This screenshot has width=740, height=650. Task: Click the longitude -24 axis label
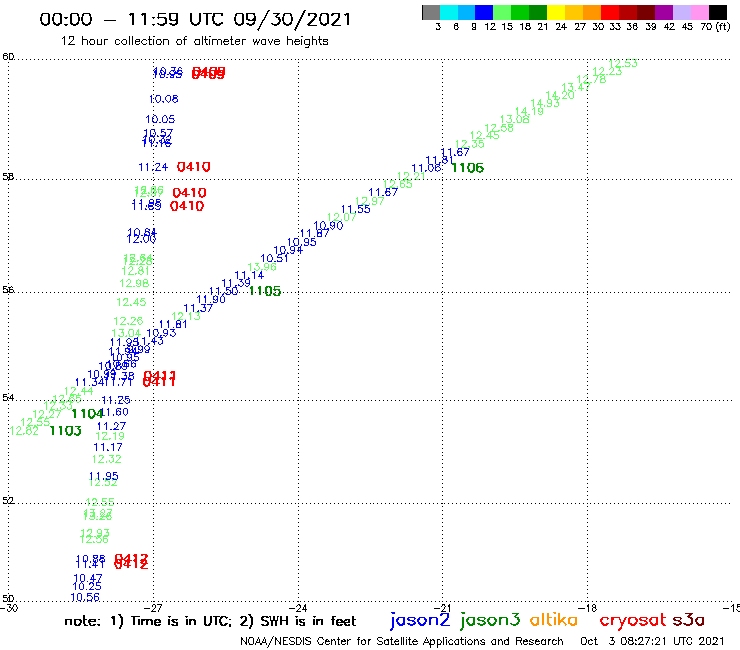(298, 608)
